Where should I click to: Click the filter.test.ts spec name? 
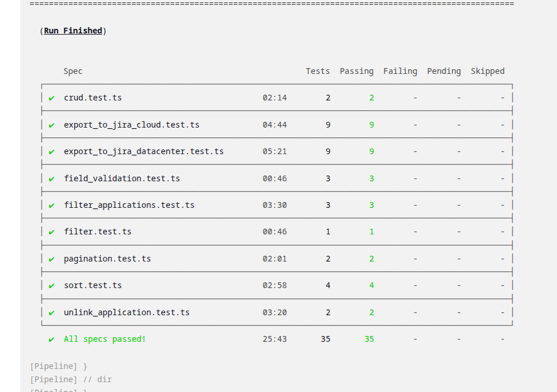98,232
